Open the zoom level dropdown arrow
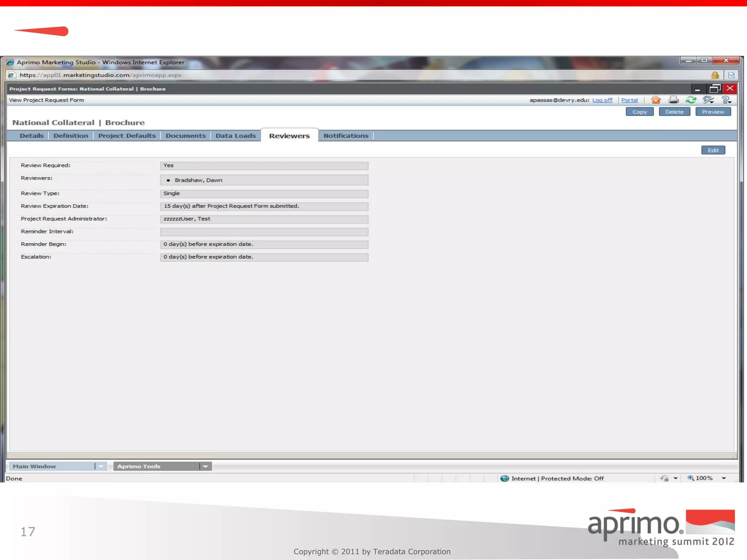 click(x=724, y=478)
